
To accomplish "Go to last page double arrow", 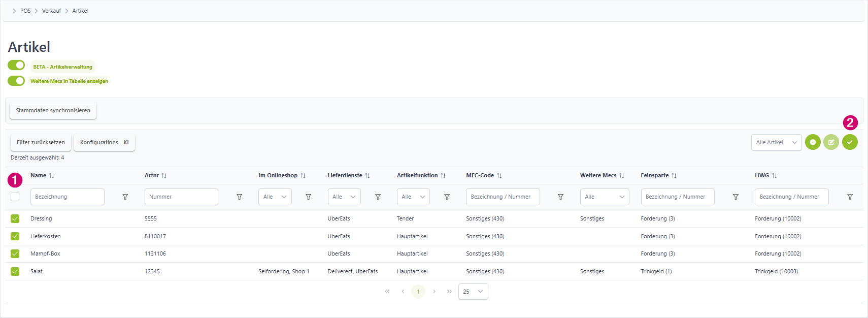I will coord(450,292).
